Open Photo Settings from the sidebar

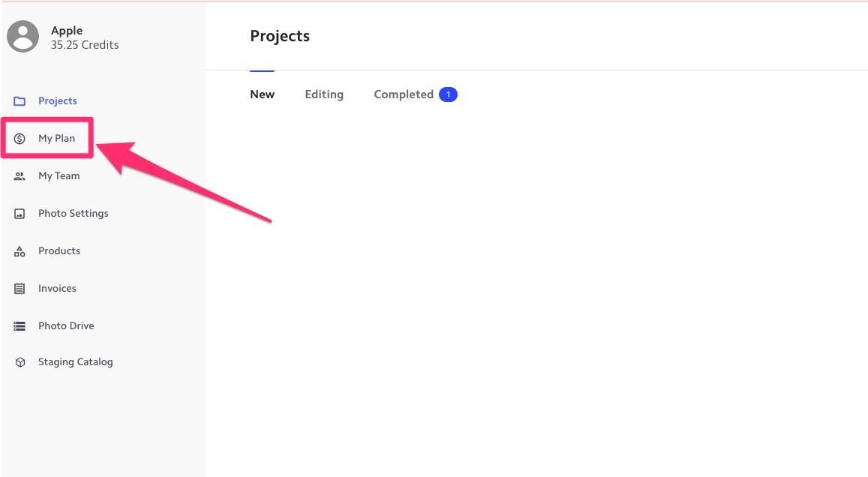(x=73, y=214)
